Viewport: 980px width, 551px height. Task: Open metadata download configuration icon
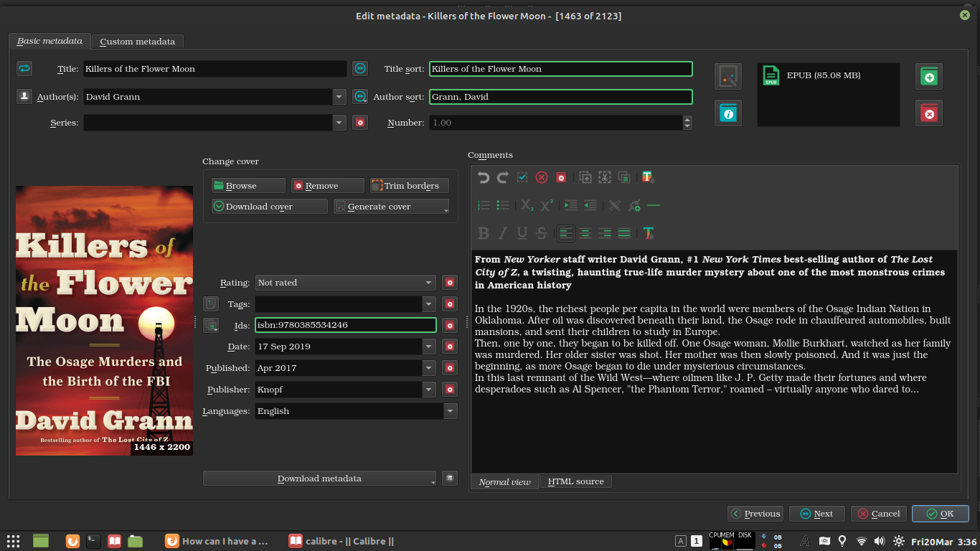[450, 478]
